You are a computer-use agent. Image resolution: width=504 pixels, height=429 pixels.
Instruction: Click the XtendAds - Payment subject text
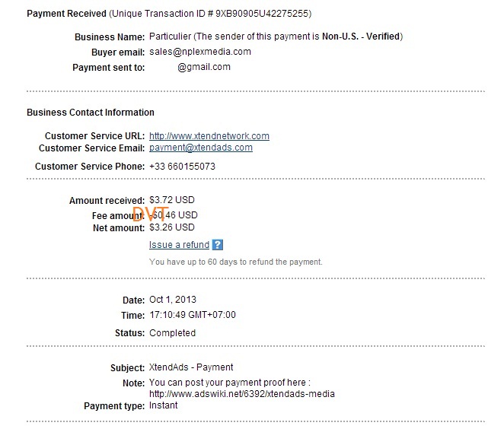pyautogui.click(x=191, y=367)
